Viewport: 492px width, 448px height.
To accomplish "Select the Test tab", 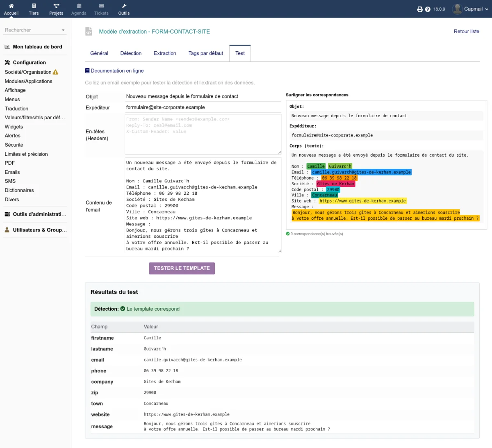I will pyautogui.click(x=240, y=53).
